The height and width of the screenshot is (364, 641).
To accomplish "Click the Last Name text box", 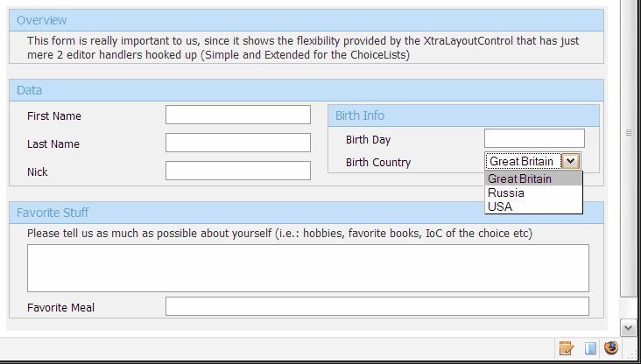I will 238,143.
